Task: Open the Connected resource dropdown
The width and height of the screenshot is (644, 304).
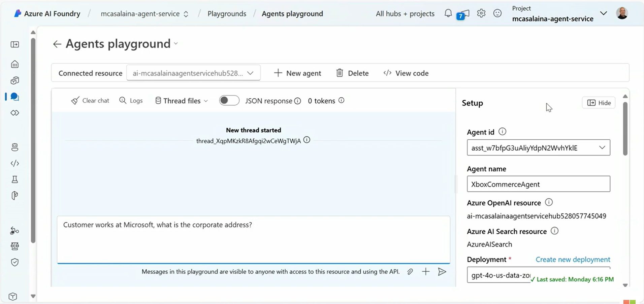Action: pos(193,73)
